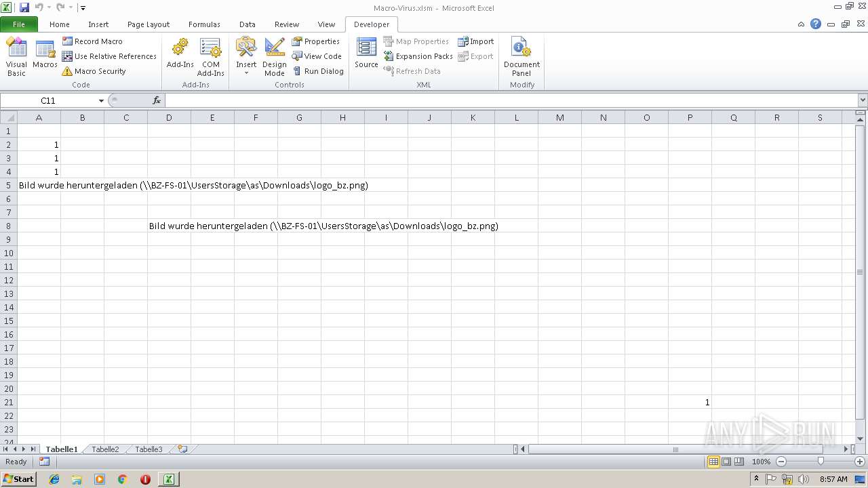
Task: Switch to the Home tab
Action: pyautogui.click(x=60, y=24)
